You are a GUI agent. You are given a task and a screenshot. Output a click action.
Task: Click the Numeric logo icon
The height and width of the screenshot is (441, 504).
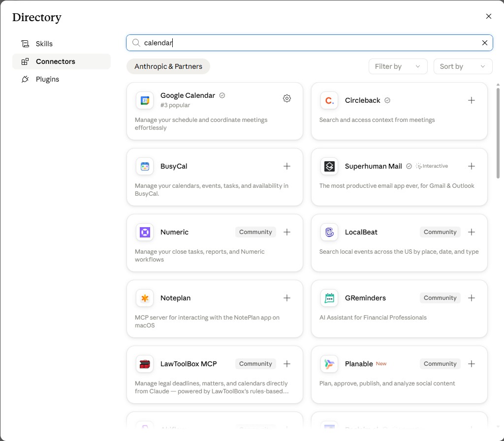(145, 232)
